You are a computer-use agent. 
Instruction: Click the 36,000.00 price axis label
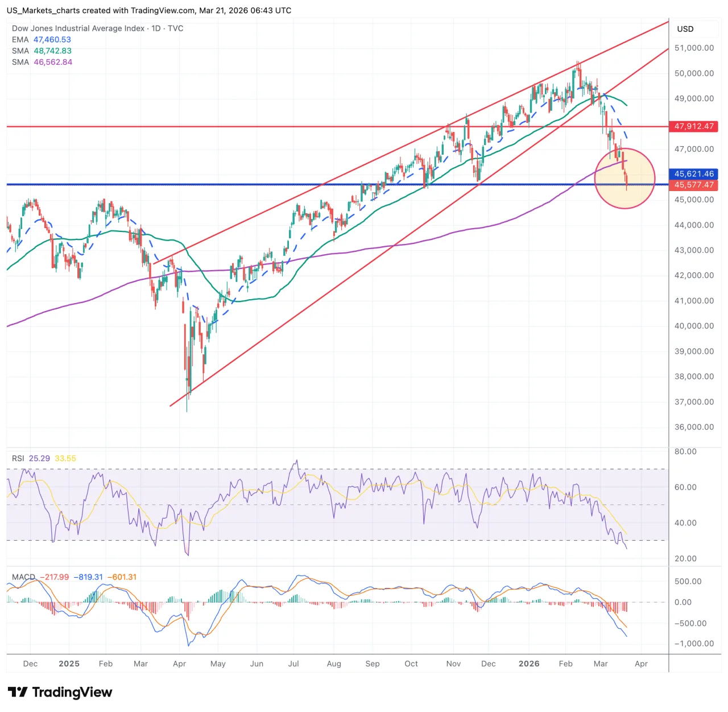click(694, 427)
